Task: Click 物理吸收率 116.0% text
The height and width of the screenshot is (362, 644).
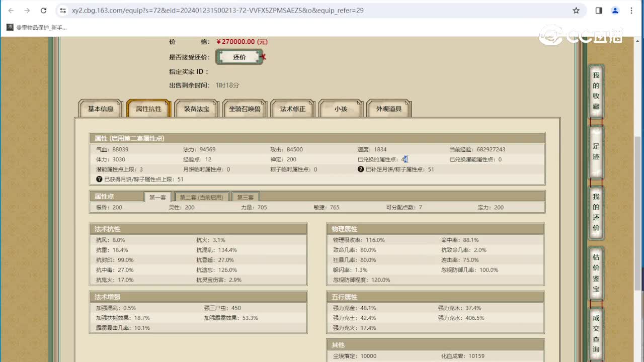Action: [359, 240]
